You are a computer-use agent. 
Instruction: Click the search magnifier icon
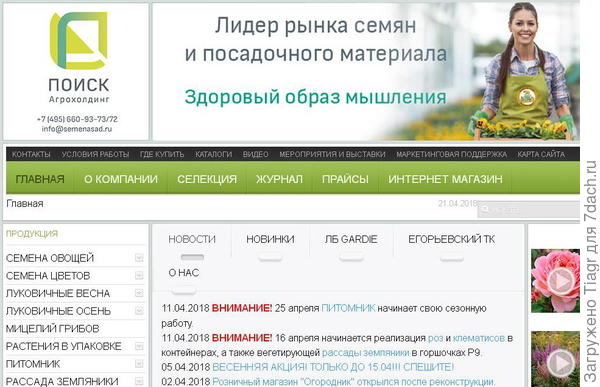485,210
